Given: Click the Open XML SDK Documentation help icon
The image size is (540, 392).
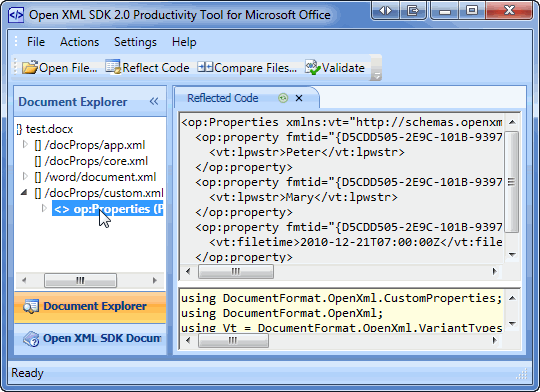Looking at the screenshot, I should coord(31,339).
